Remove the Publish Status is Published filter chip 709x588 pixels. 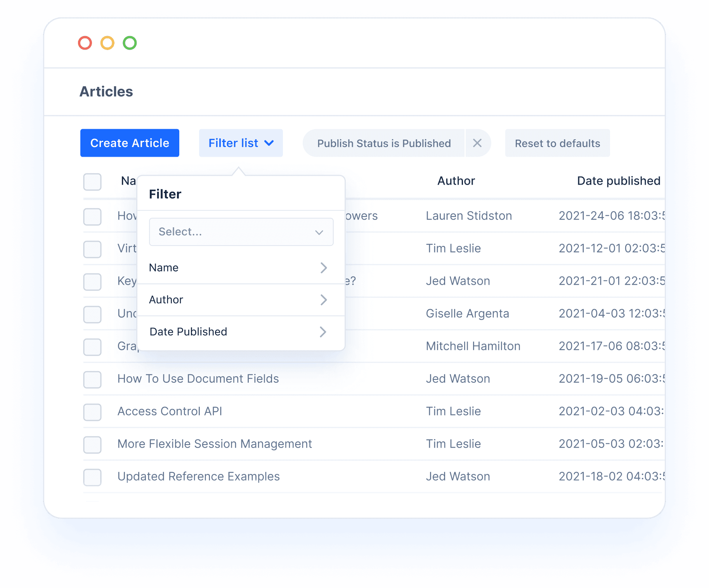coord(478,143)
